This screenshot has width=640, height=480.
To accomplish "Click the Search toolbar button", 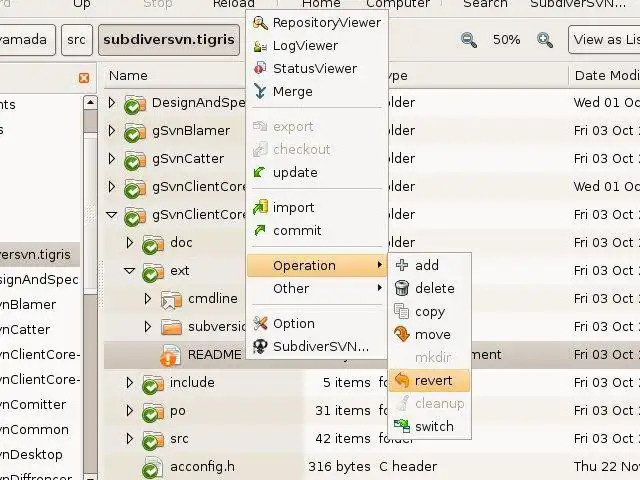I will [x=485, y=4].
